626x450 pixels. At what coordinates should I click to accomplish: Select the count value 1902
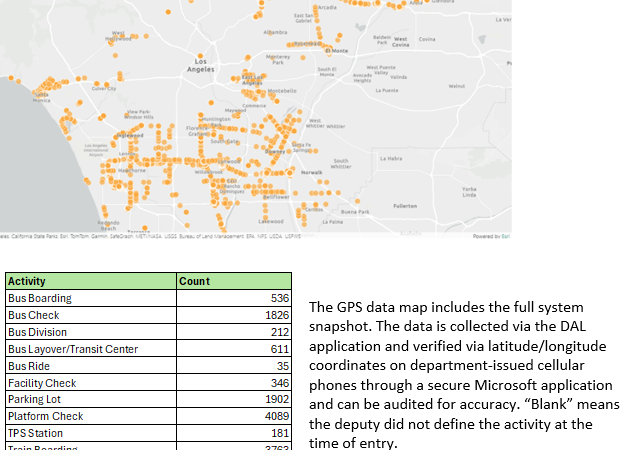tap(276, 400)
